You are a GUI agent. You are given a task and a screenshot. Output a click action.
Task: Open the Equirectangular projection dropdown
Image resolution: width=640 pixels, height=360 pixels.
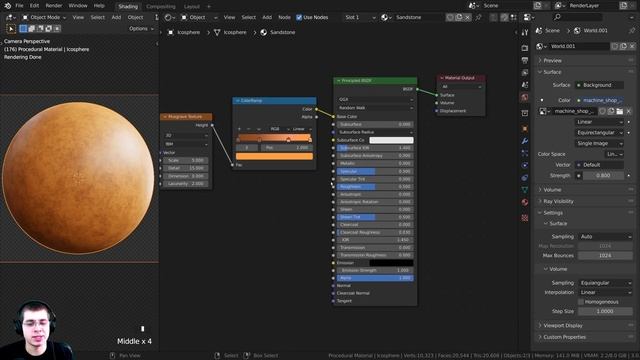pyautogui.click(x=600, y=133)
